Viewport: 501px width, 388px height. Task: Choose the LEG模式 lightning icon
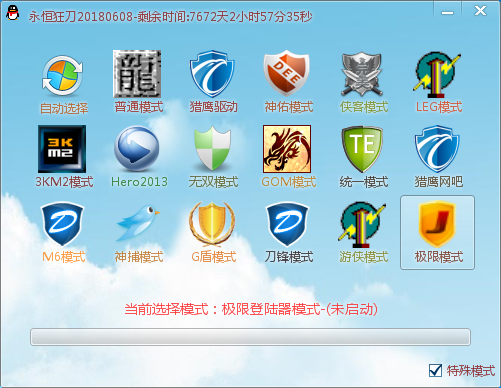point(437,74)
